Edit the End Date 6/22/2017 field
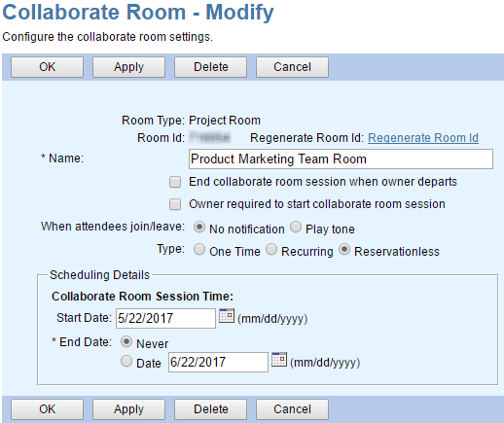 (218, 362)
